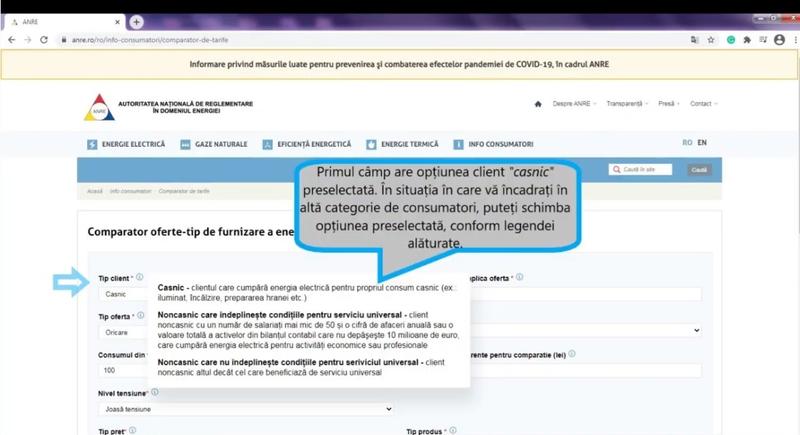
Task: Open the browser extensions puzzle icon
Action: click(746, 40)
